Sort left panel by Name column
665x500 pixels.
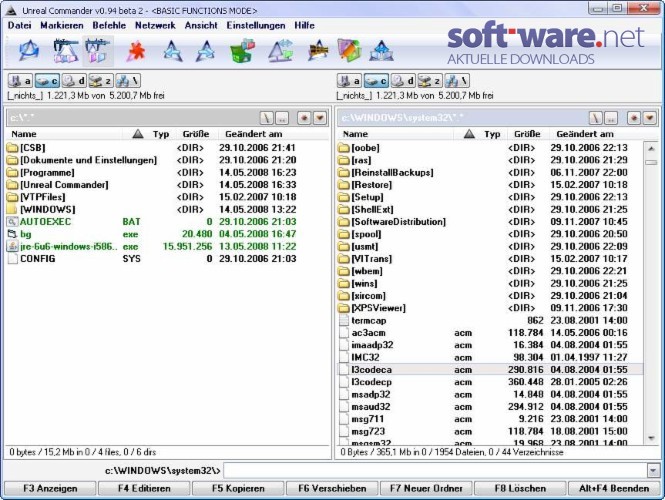coord(64,134)
